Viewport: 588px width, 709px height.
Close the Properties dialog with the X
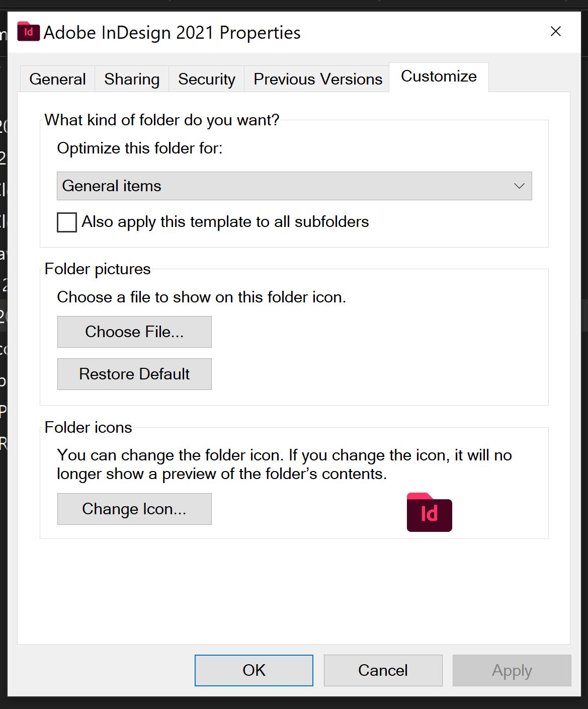click(555, 31)
